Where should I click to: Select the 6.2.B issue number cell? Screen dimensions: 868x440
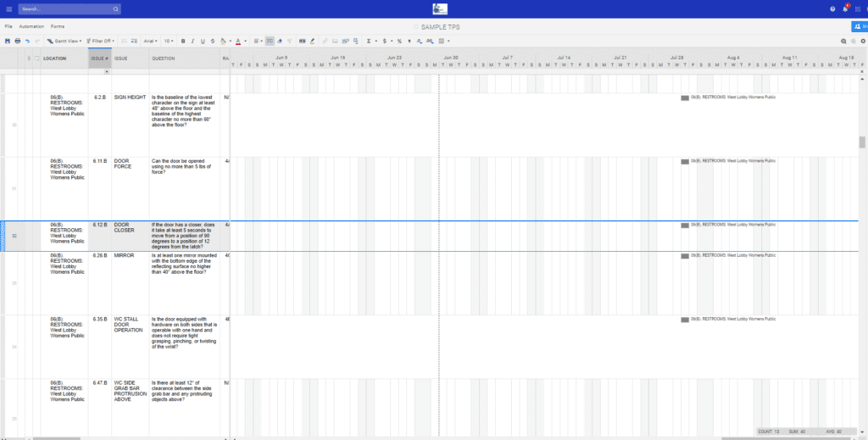(x=100, y=125)
